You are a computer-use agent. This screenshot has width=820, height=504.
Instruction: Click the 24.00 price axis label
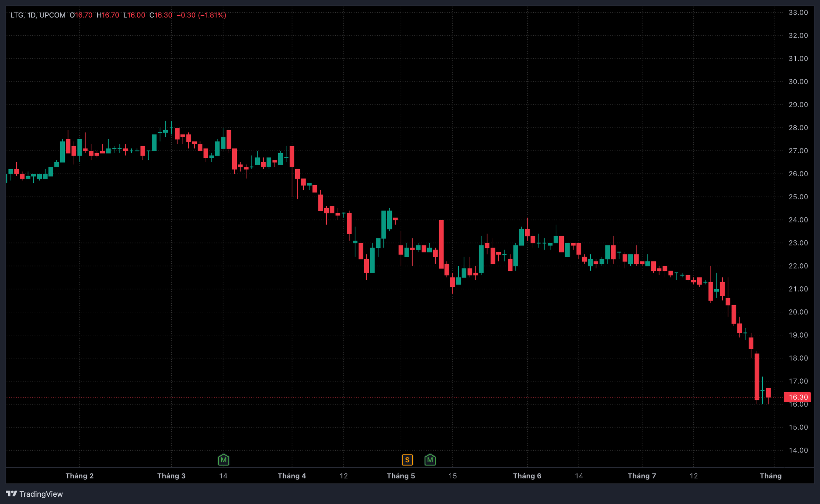798,220
